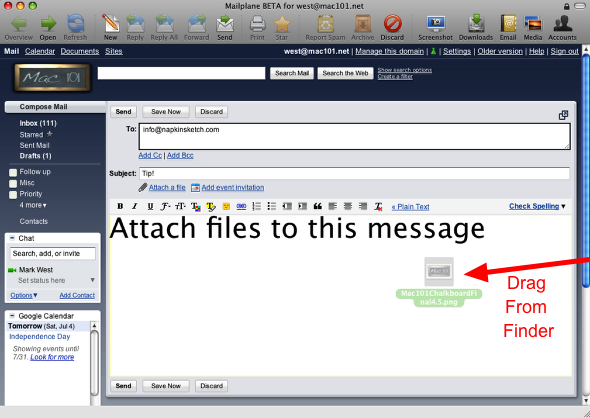Click the Email address book icon
The height and width of the screenshot is (418, 590).
(x=508, y=24)
